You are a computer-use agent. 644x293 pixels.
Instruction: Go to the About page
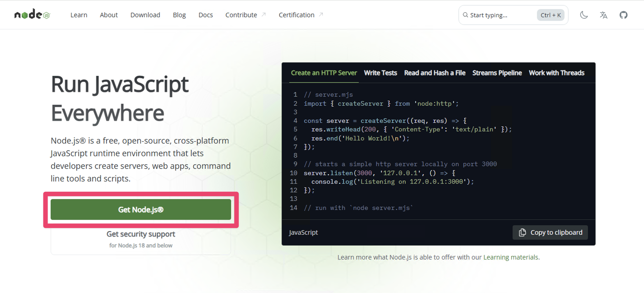[x=109, y=15]
